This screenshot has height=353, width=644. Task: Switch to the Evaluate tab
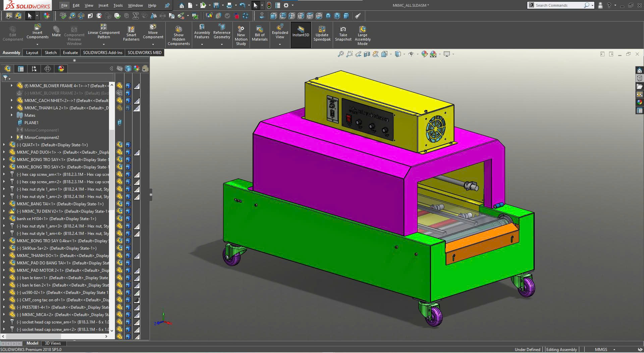(70, 53)
